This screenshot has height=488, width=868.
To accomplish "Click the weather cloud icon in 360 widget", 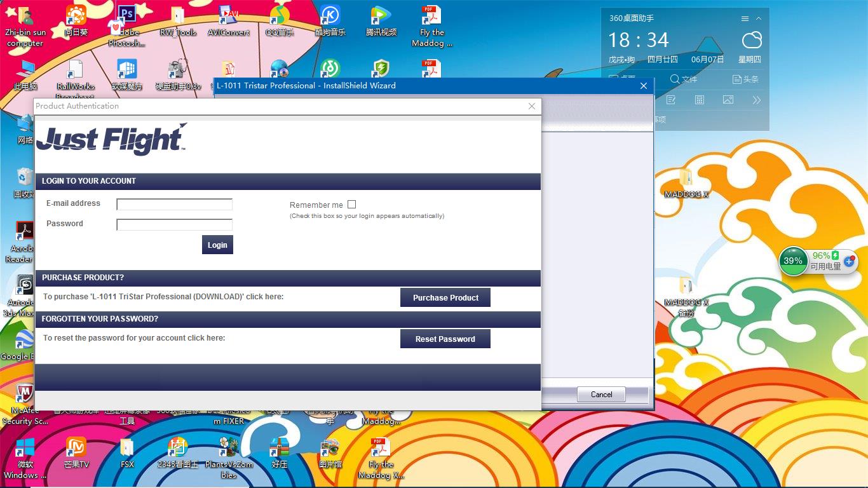I will click(x=752, y=41).
